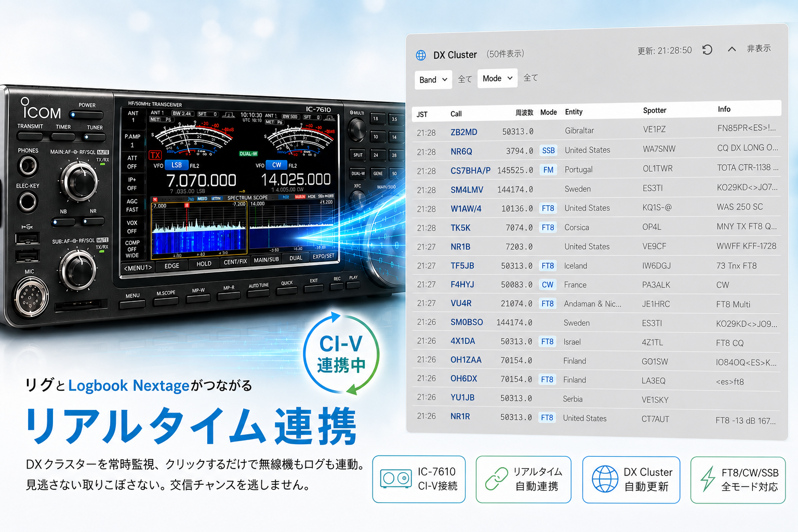Tap LSB mode indicator on radio display
This screenshot has height=532, width=798.
pyautogui.click(x=177, y=165)
